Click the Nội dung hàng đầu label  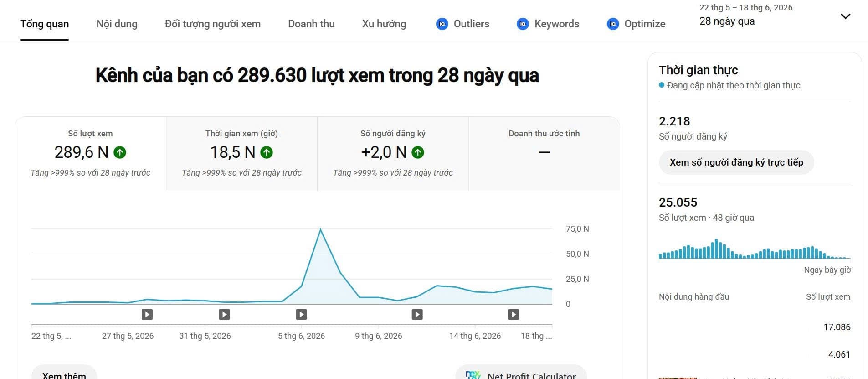click(694, 297)
